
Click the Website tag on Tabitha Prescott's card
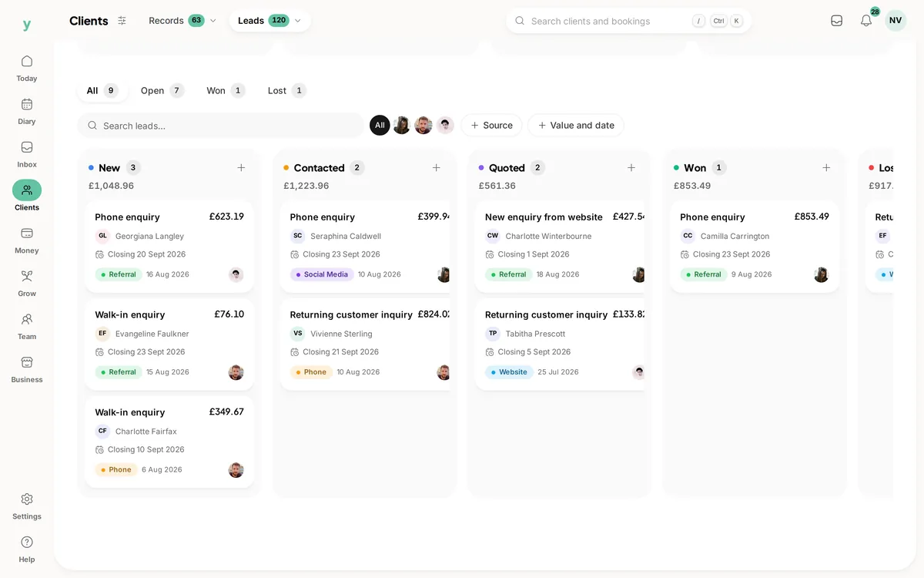(x=509, y=372)
